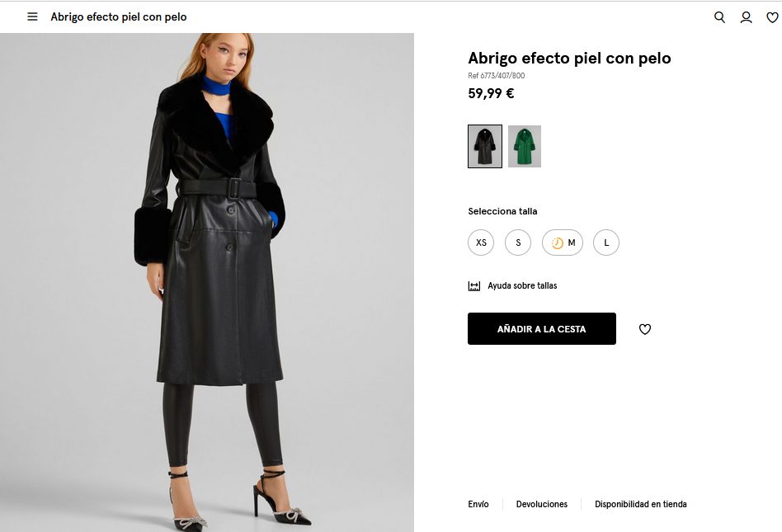The height and width of the screenshot is (532, 782).
Task: Switch to the green coat color
Action: tap(525, 146)
